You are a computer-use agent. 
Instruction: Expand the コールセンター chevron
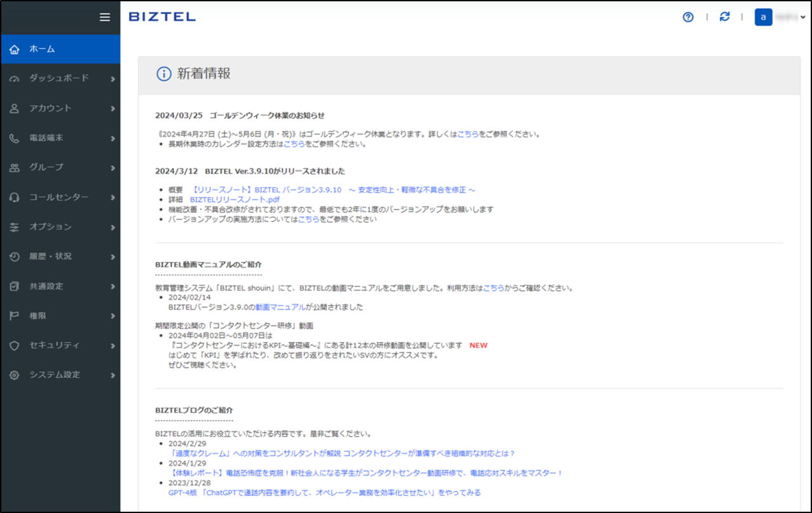click(x=113, y=198)
